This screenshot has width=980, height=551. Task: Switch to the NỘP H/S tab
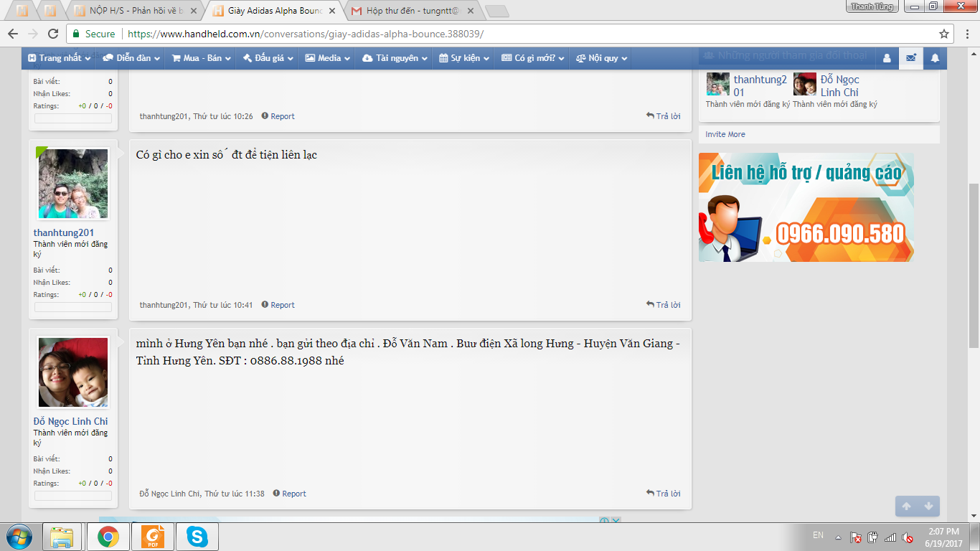[x=135, y=11]
